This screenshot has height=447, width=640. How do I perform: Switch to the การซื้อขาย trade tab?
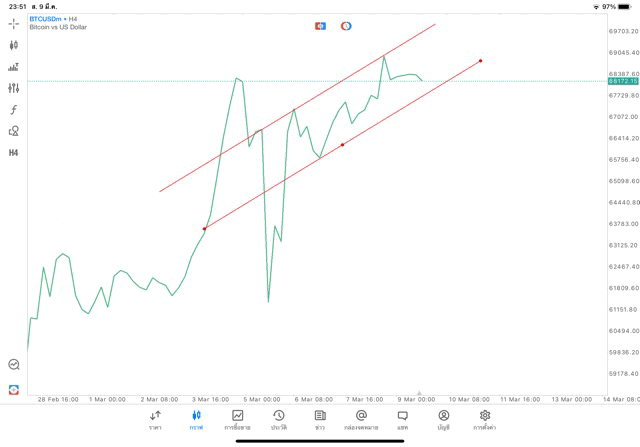237,419
